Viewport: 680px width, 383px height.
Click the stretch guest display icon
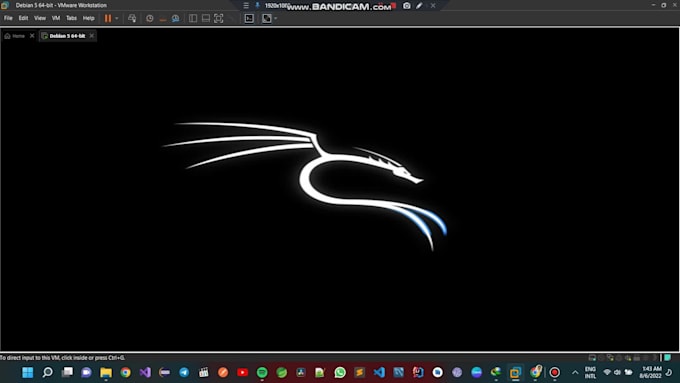[x=267, y=18]
